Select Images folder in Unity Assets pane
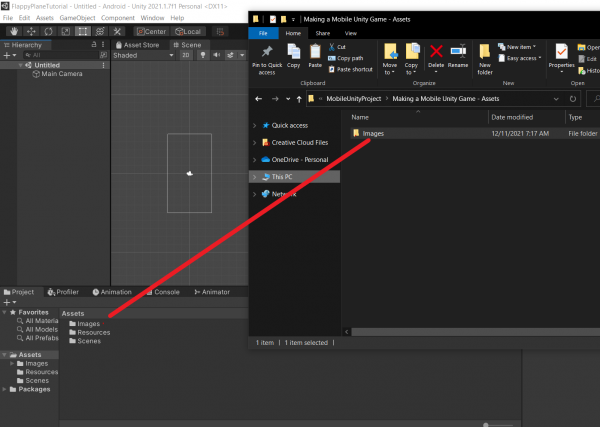This screenshot has height=427, width=600. [x=85, y=324]
